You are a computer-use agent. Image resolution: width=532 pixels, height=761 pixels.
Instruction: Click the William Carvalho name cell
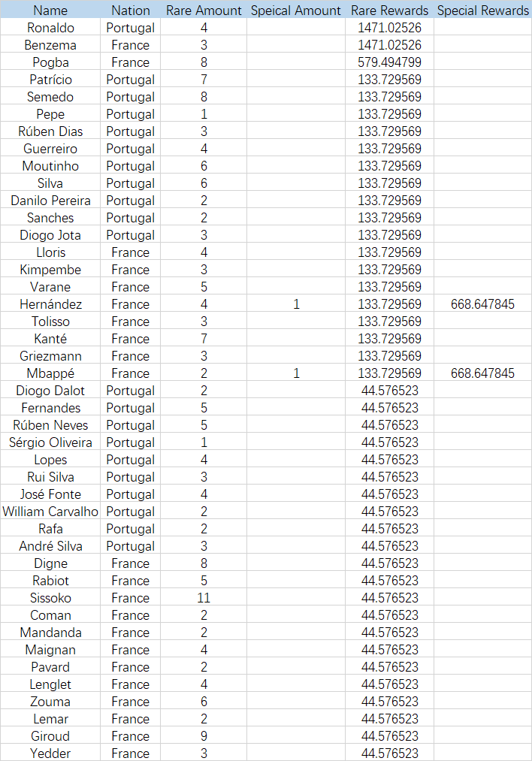click(50, 512)
